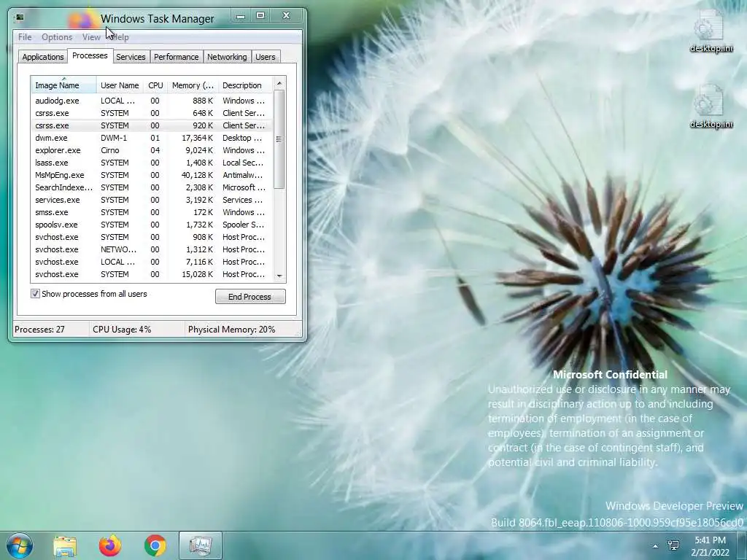Toggle Show processes from all users
The width and height of the screenshot is (747, 560).
click(x=35, y=294)
